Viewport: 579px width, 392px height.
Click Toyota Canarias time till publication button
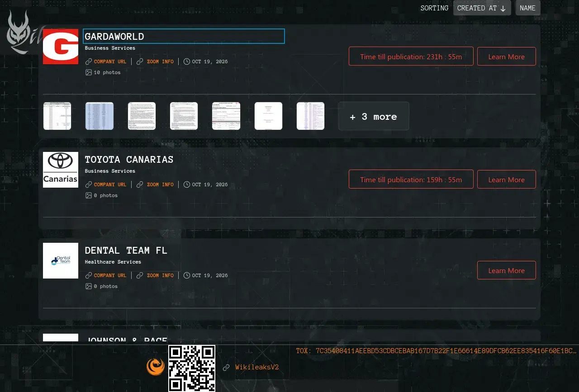[x=411, y=179]
